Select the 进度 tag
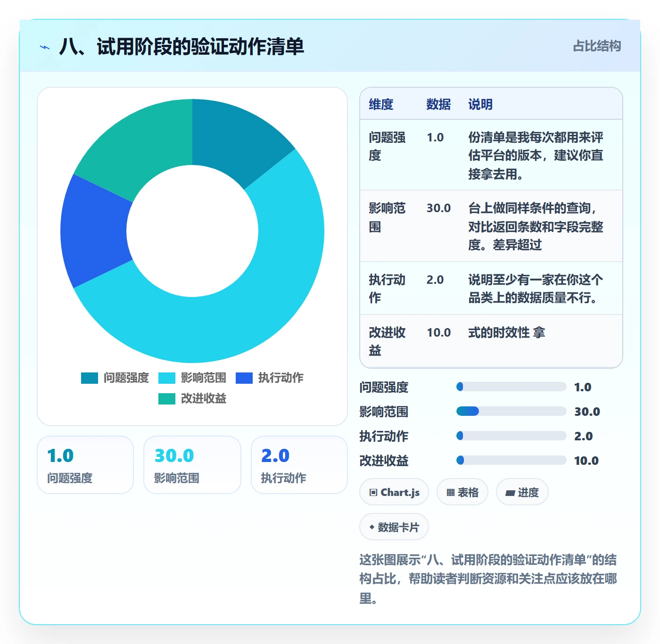Viewport: 660px width, 644px height. coord(522,492)
